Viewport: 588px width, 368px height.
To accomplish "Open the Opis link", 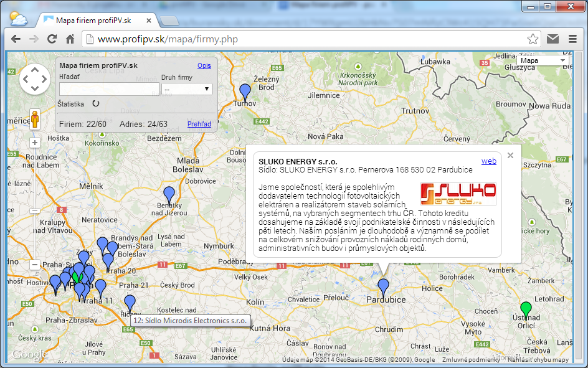I will click(x=204, y=65).
